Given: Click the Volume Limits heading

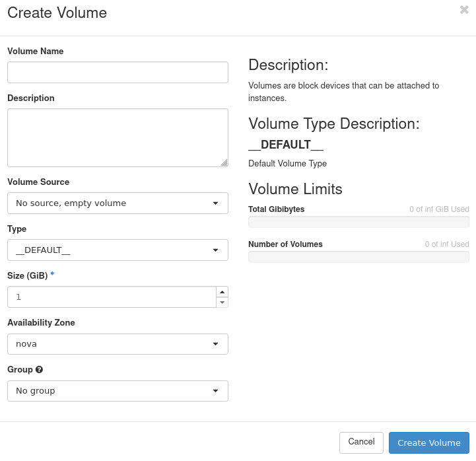Looking at the screenshot, I should pos(295,189).
